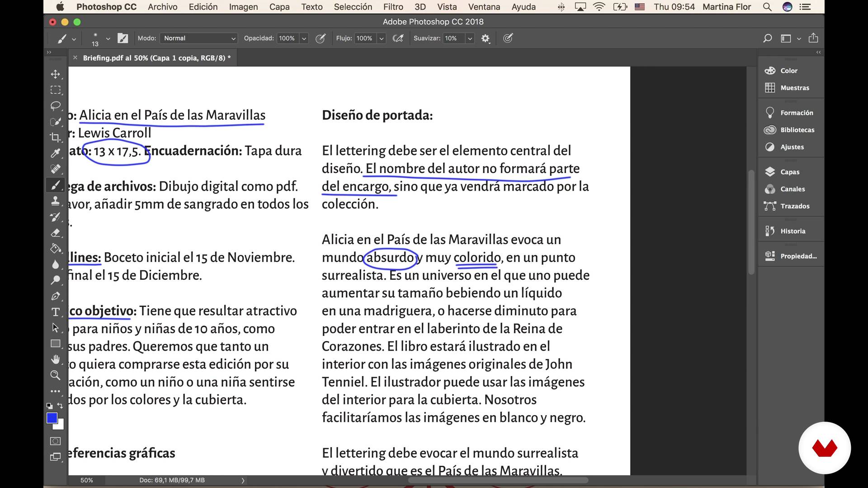
Task: Open the Archivo menu
Action: click(162, 7)
